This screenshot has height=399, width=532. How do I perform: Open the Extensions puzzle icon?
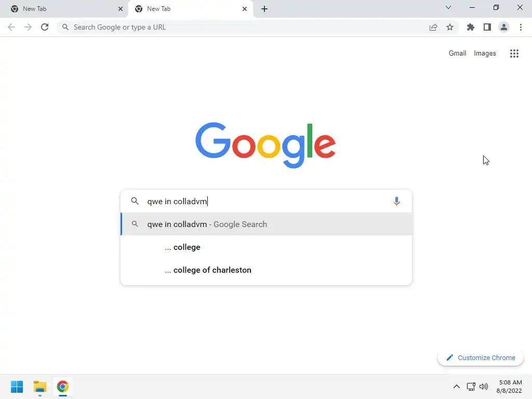click(471, 27)
